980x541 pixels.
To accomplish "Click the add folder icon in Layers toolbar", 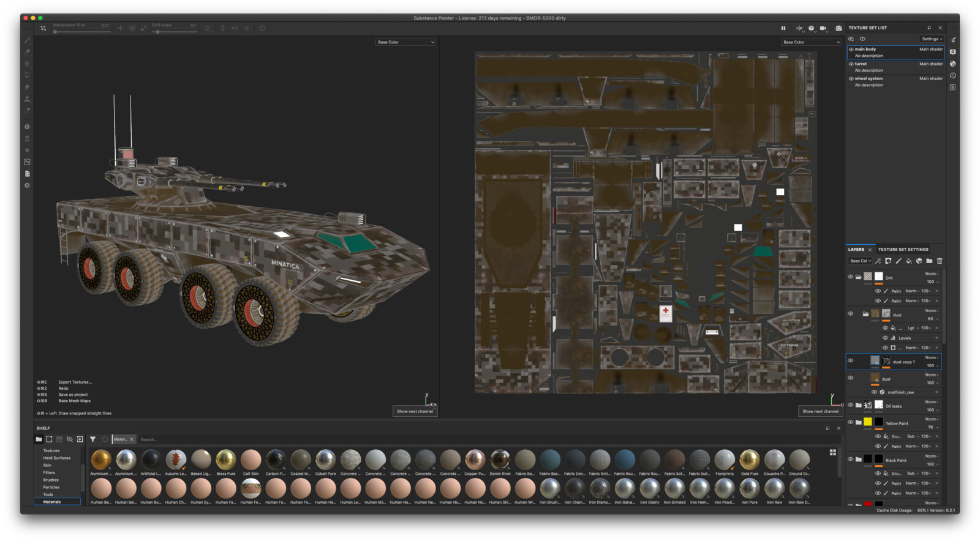I will (x=929, y=261).
